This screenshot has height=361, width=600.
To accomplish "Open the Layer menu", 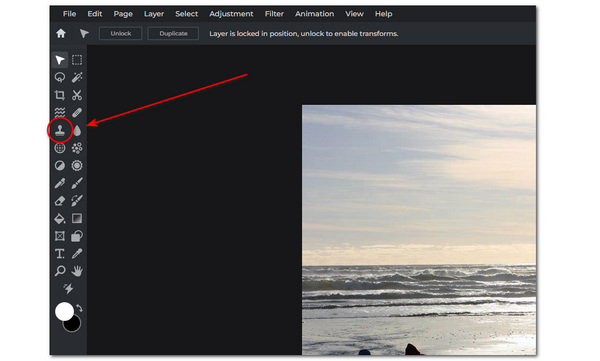I will pos(154,14).
